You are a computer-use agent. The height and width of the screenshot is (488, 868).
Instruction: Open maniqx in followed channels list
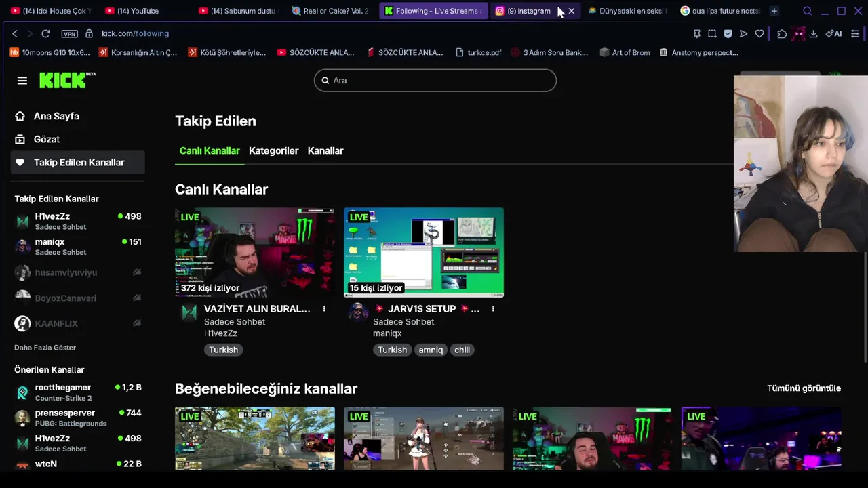[78, 247]
